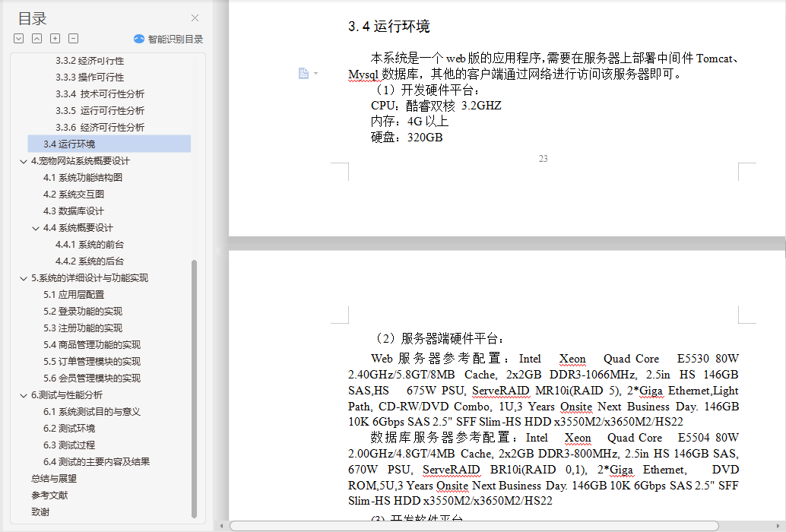Collapse section 4.宠物网站系统概要设计

(23, 161)
